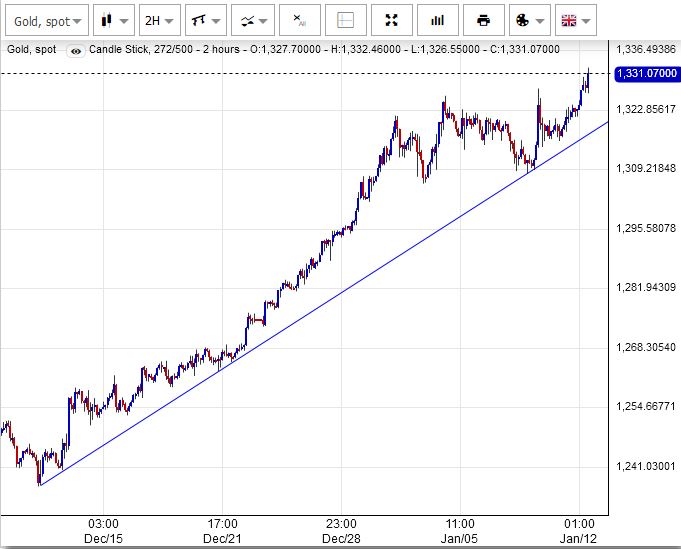The height and width of the screenshot is (549, 681).
Task: Click the Jan05 date on time axis
Action: (460, 536)
